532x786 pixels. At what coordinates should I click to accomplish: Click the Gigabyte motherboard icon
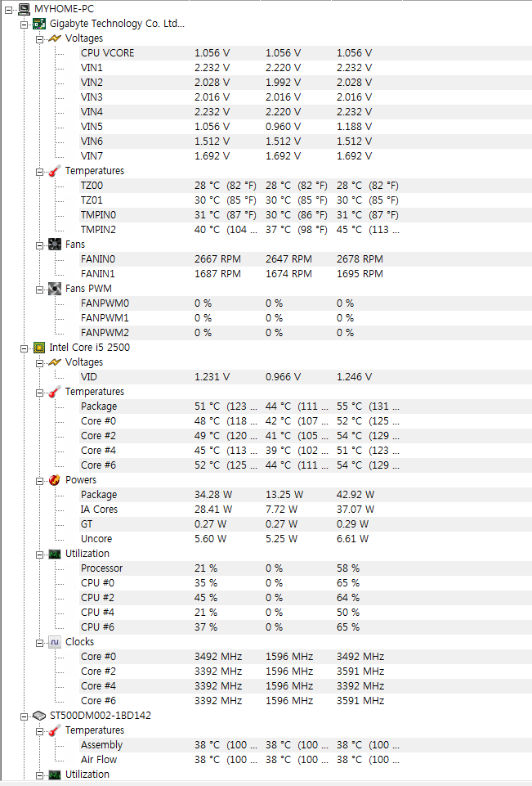tap(39, 24)
